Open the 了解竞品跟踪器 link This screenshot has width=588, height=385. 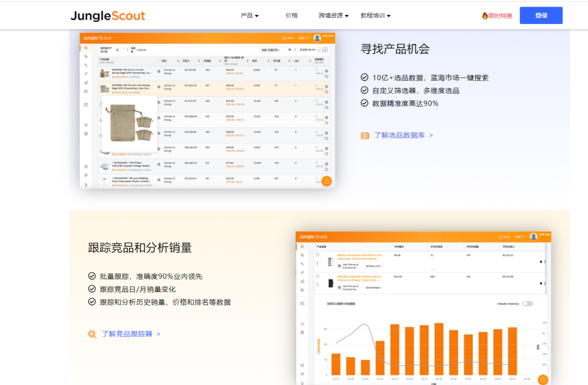coord(131,334)
